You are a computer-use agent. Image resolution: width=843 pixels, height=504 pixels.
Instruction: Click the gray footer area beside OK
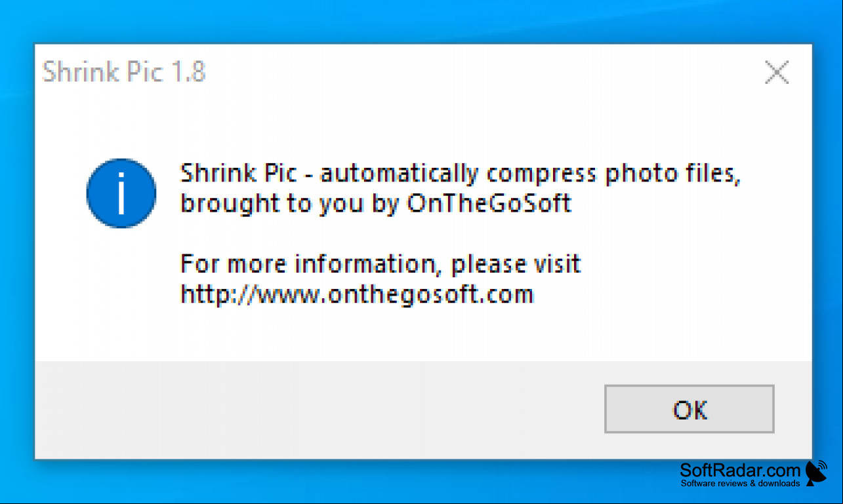pyautogui.click(x=315, y=409)
